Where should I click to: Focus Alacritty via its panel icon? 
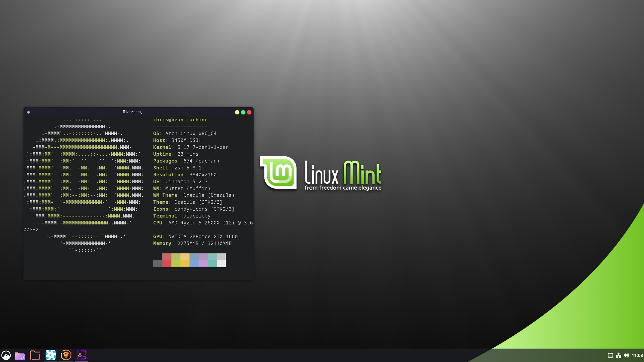pyautogui.click(x=82, y=355)
